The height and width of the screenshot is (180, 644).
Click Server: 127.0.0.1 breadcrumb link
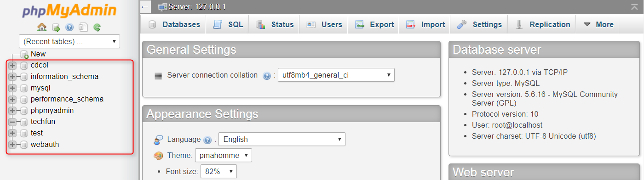pos(197,7)
